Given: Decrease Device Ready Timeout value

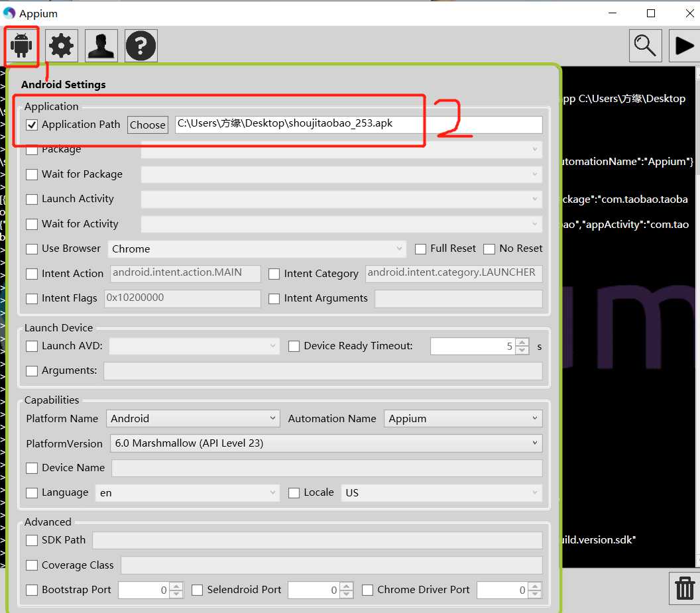Looking at the screenshot, I should (522, 351).
